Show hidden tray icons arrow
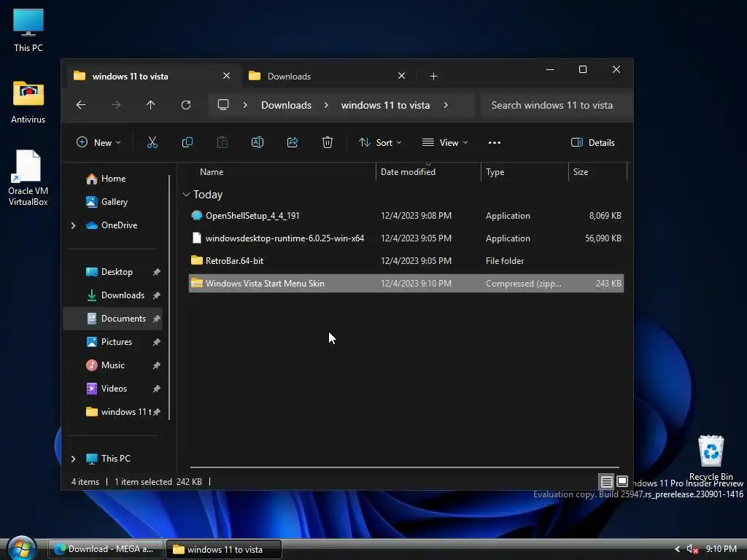Screen dimensions: 747x560 pyautogui.click(x=678, y=549)
